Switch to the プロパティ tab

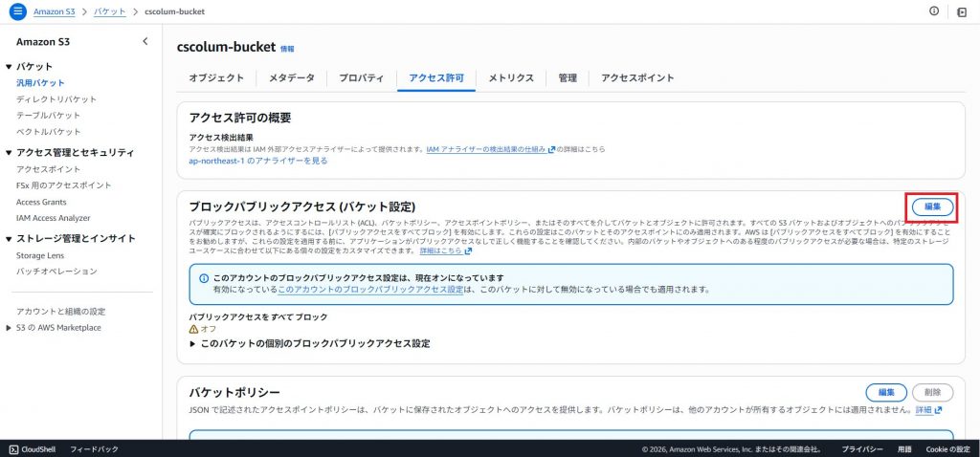click(362, 77)
